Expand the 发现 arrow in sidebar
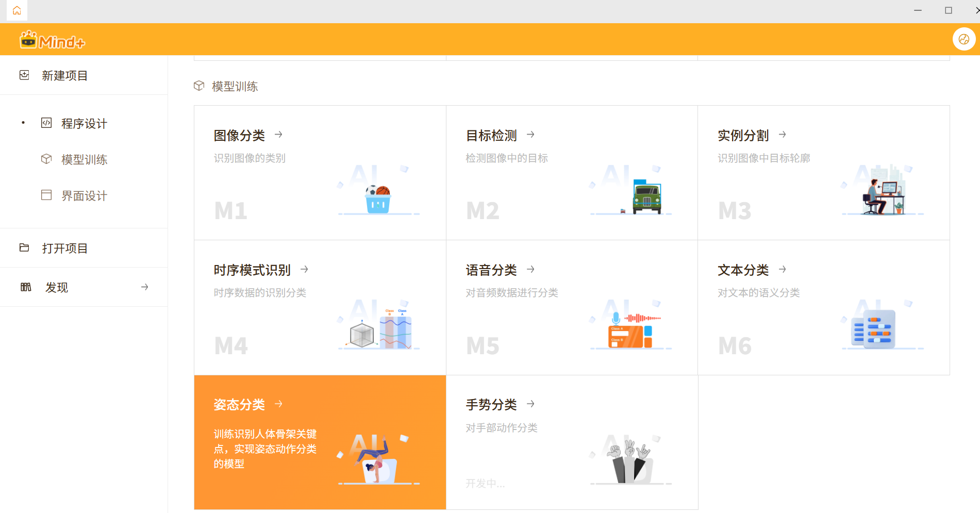 145,287
